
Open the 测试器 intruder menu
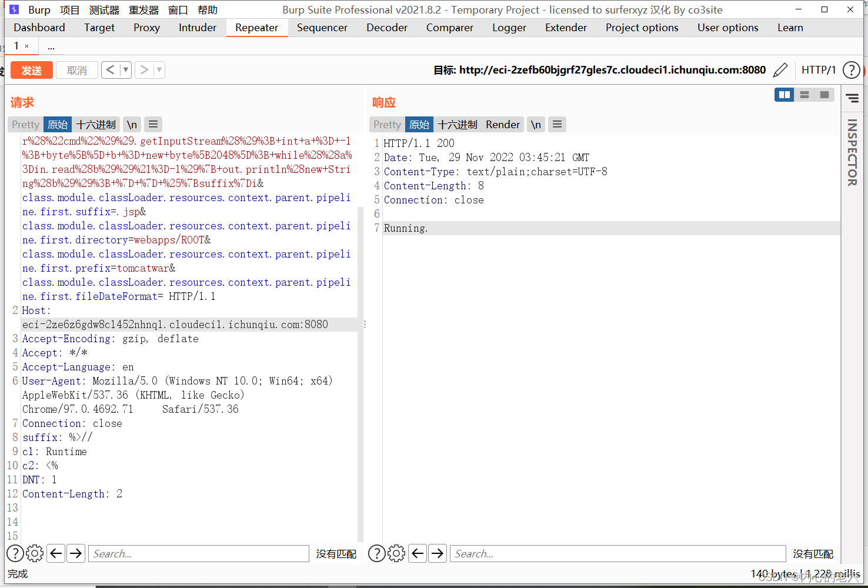[104, 10]
